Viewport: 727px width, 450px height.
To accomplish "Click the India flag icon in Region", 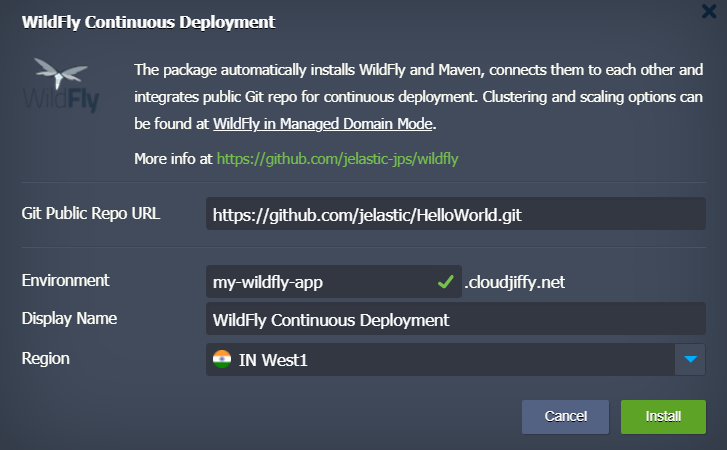I will (x=222, y=359).
